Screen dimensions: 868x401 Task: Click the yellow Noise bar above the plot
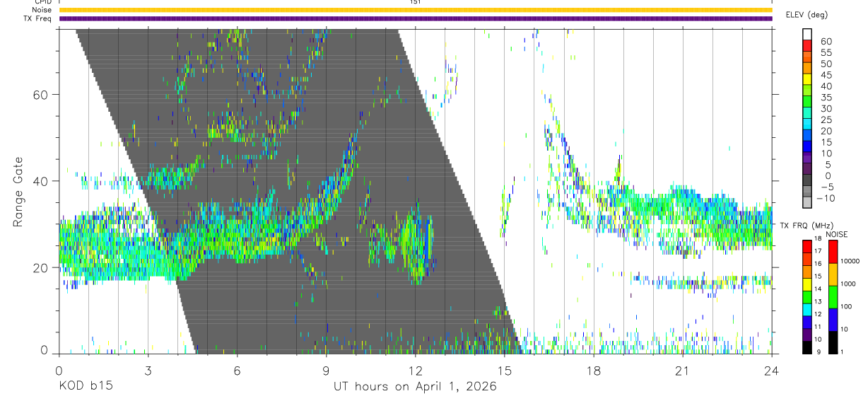tap(416, 10)
